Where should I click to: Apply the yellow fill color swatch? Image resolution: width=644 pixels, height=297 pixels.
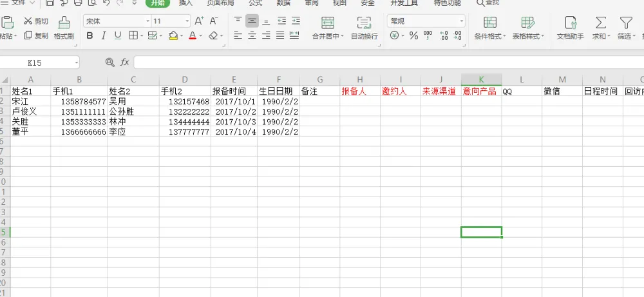(x=173, y=35)
